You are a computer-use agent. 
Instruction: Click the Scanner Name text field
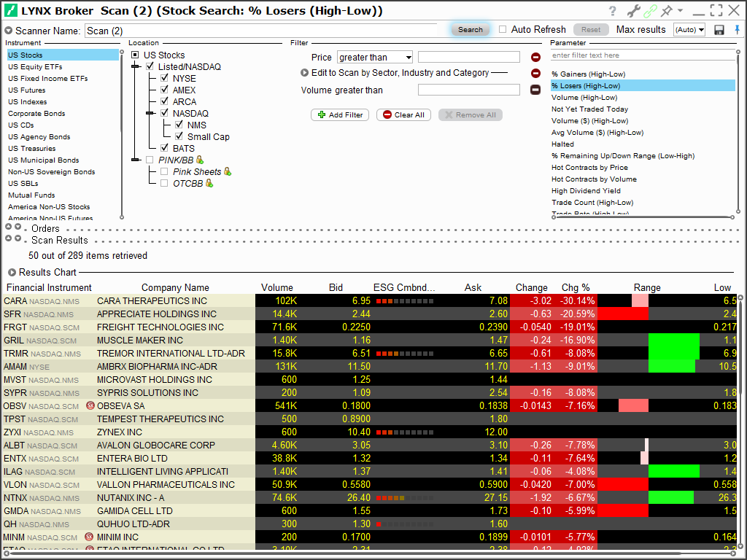(261, 31)
